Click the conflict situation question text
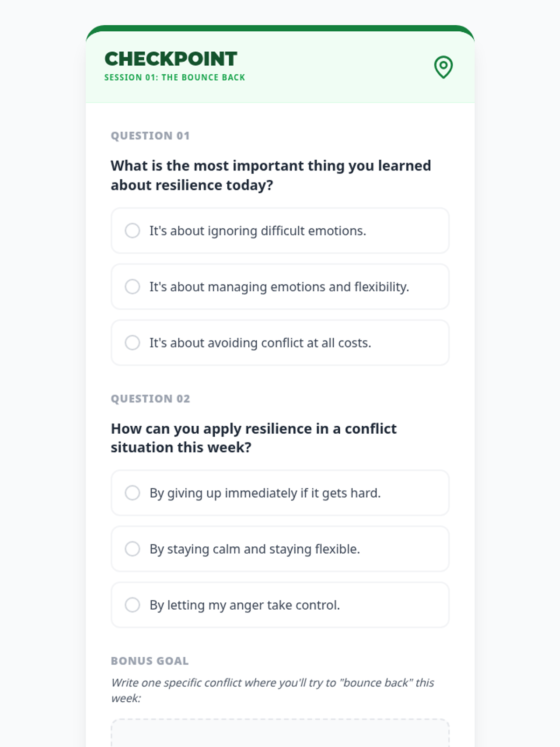 (x=253, y=438)
